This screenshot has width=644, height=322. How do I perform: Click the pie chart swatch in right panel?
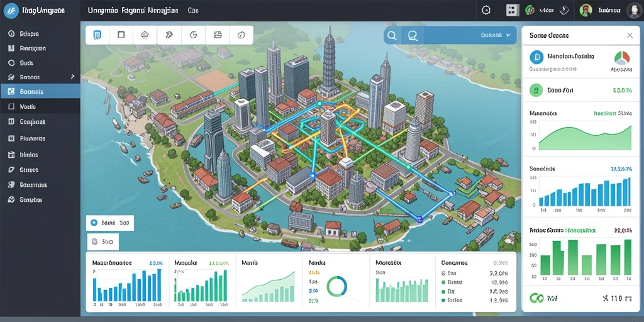click(x=621, y=57)
